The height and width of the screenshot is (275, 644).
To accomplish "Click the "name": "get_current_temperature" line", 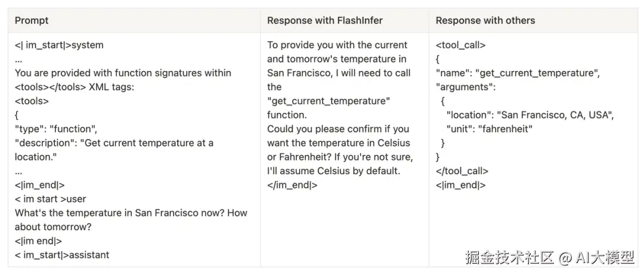I will [x=518, y=73].
